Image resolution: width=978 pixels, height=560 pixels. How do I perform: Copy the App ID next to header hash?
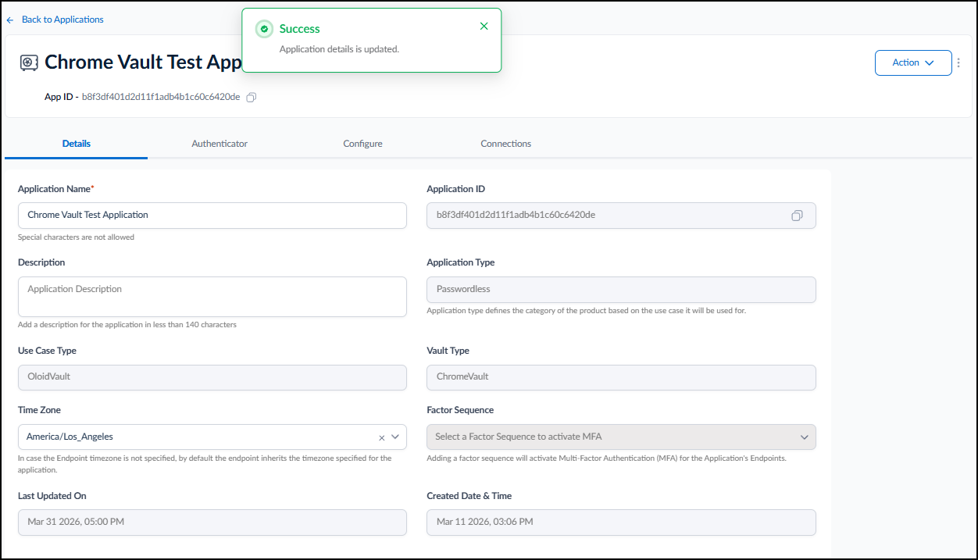[x=252, y=98]
